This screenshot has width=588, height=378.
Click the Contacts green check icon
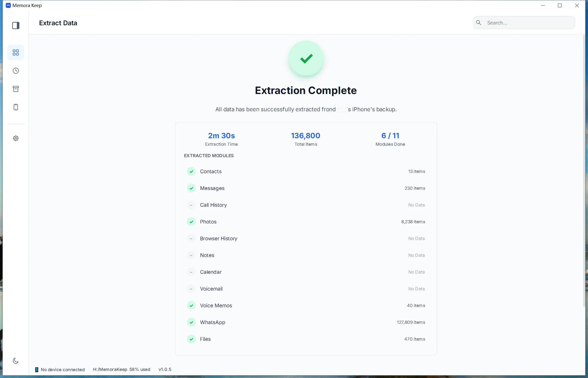191,171
